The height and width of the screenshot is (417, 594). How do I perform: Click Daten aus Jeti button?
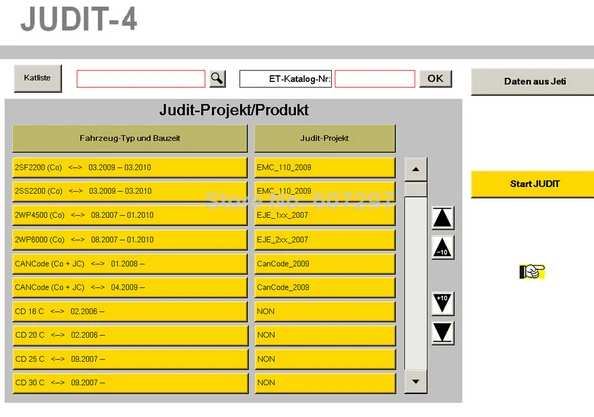click(x=533, y=81)
